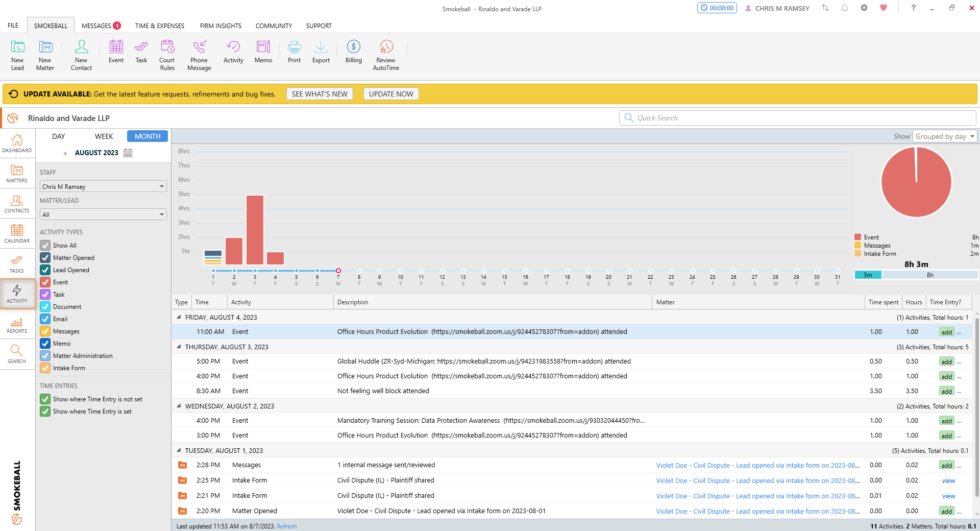
Task: Open notifications bell in title bar
Action: [845, 8]
